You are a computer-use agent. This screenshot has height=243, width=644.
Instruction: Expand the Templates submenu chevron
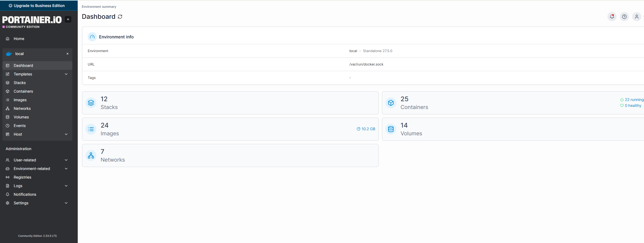pyautogui.click(x=66, y=74)
